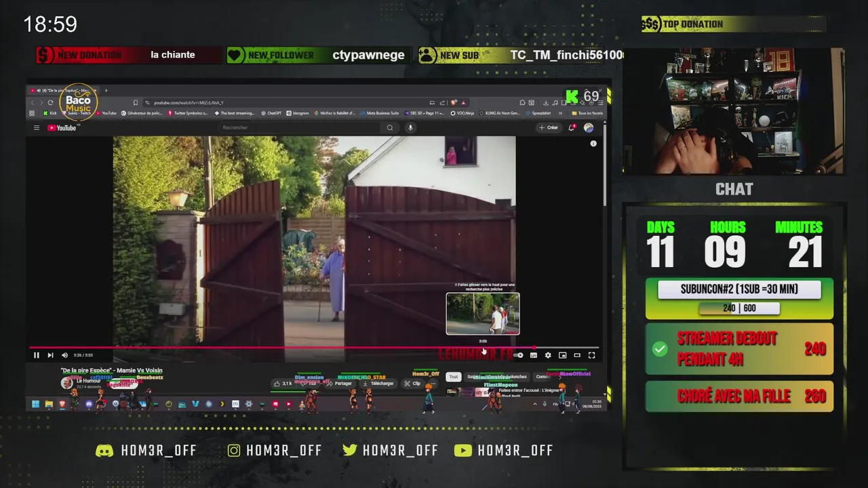Open the Windows Start menu
Image resolution: width=868 pixels, height=488 pixels.
(35, 405)
